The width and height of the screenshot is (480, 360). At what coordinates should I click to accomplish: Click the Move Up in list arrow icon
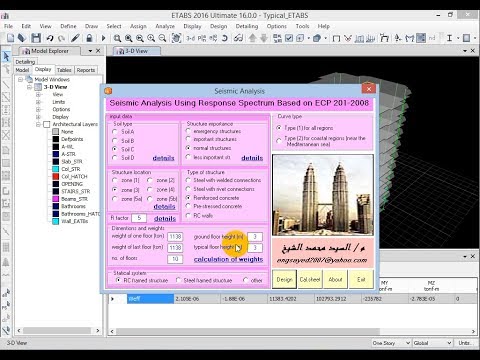[253, 38]
